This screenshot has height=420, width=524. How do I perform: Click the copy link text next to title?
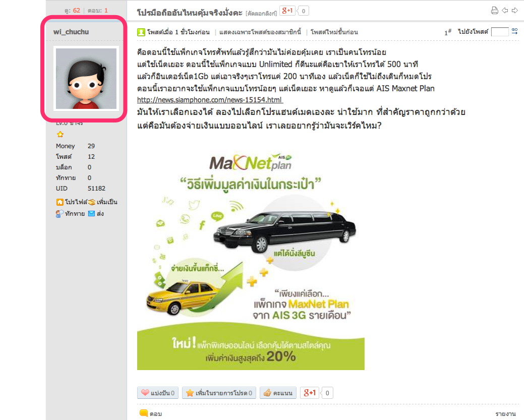pyautogui.click(x=261, y=14)
